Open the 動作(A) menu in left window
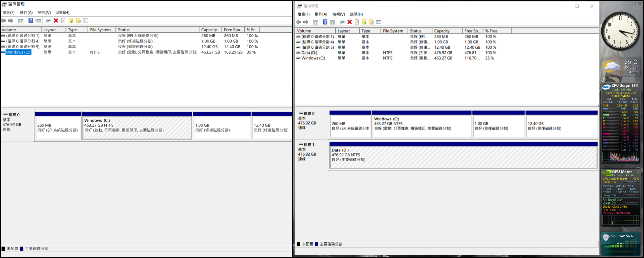Viewport: 644px width, 258px height. coord(26,13)
